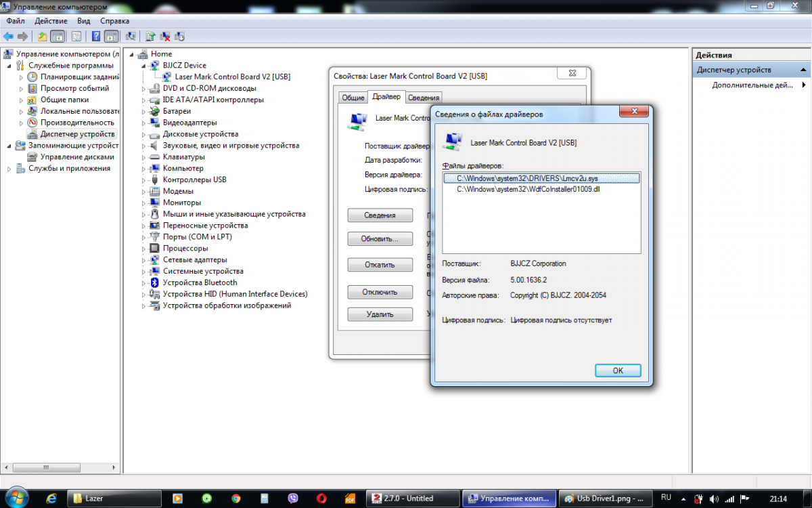Select Laser Mark Control Board V2 [USB] device
Image resolution: width=812 pixels, height=508 pixels.
coord(232,77)
